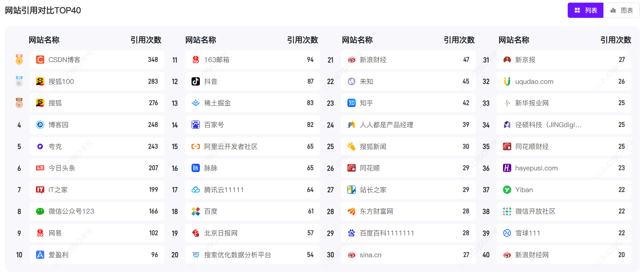644x278 pixels.
Task: Click the 脉脉 blue icon
Action: click(x=196, y=168)
